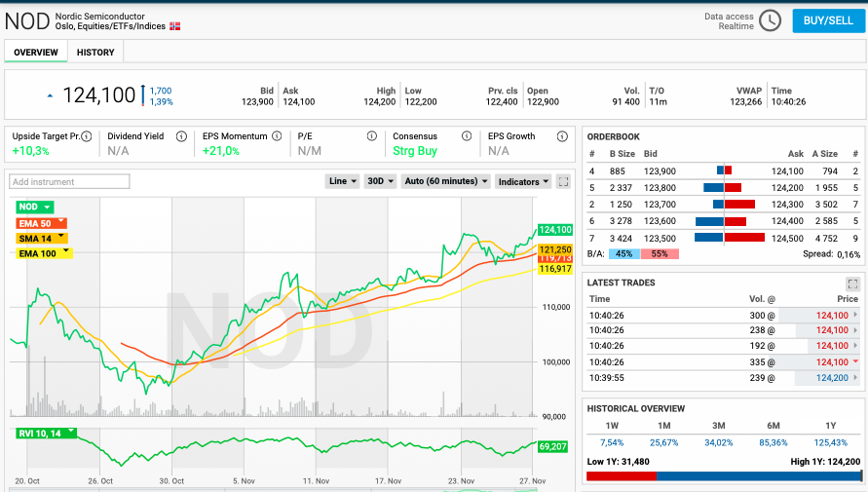This screenshot has height=492, width=868.
Task: Click the B Size column header
Action: click(623, 154)
